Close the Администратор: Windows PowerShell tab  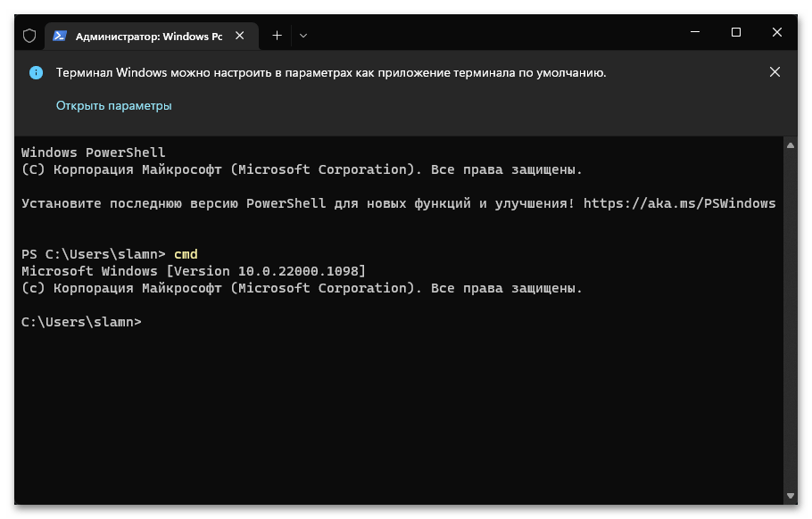tap(239, 36)
